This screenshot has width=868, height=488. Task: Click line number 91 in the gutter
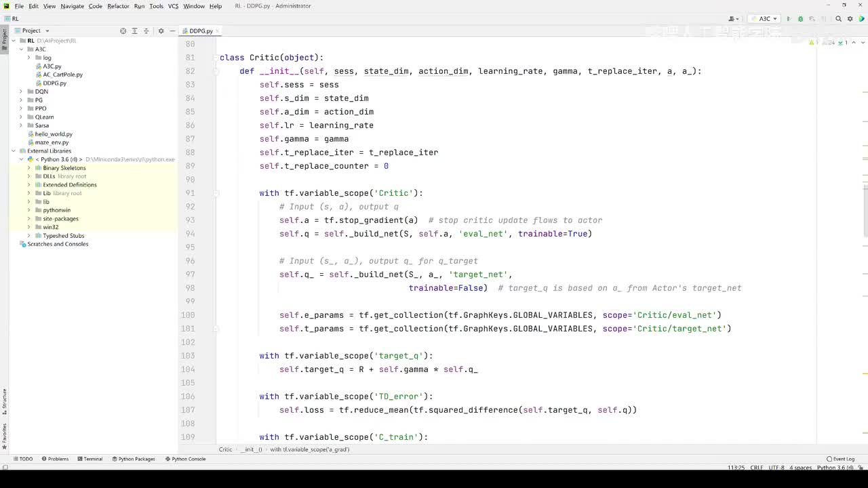point(189,193)
